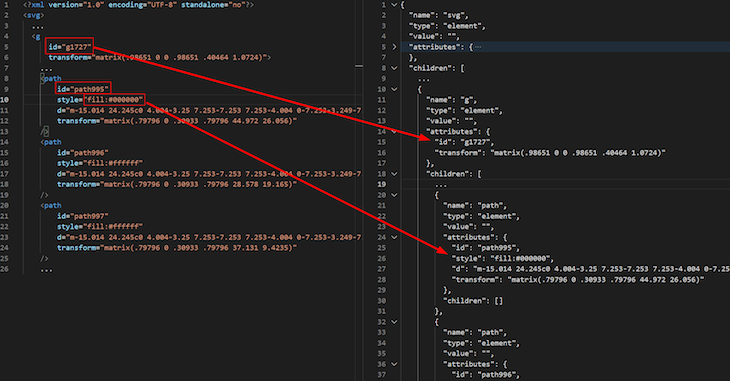Click the <path tag on XML line 20
Image resolution: width=730 pixels, height=381 pixels.
[51, 205]
